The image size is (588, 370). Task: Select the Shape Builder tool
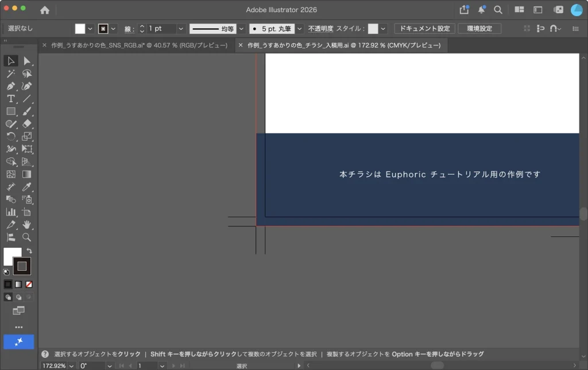[x=11, y=162]
